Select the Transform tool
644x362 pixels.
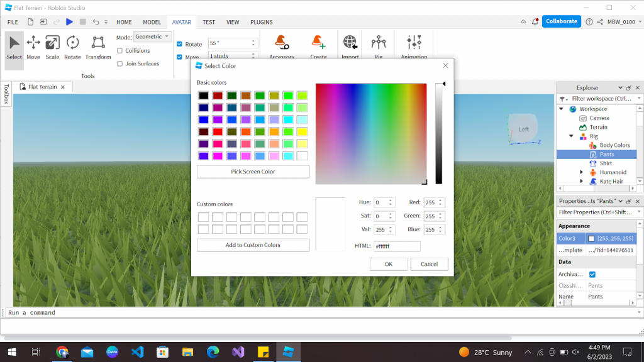tap(97, 44)
